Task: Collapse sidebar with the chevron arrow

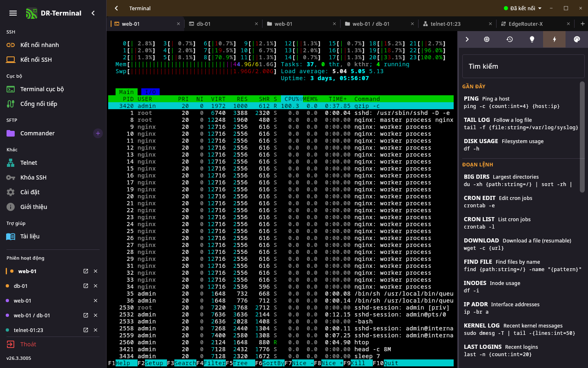Action: (x=93, y=13)
